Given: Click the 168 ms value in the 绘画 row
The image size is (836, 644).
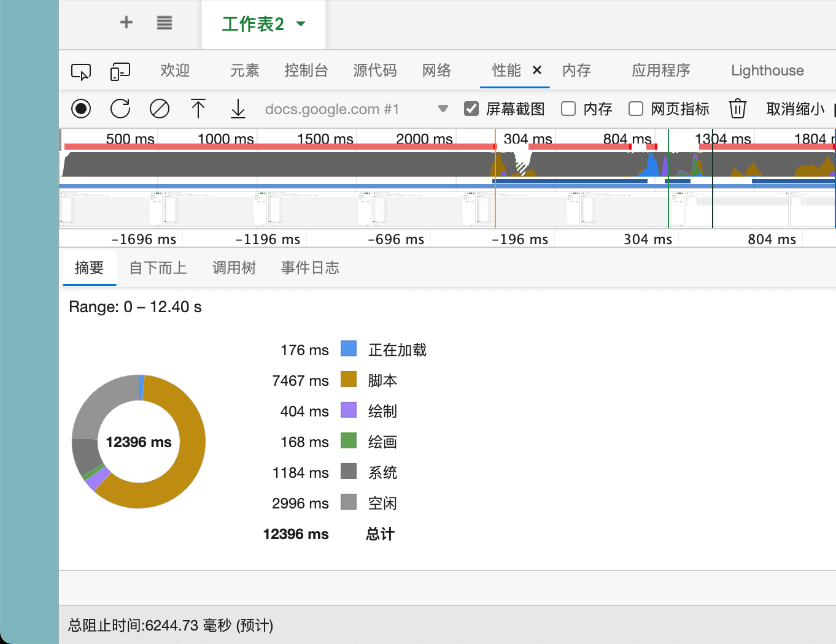Looking at the screenshot, I should tap(304, 442).
